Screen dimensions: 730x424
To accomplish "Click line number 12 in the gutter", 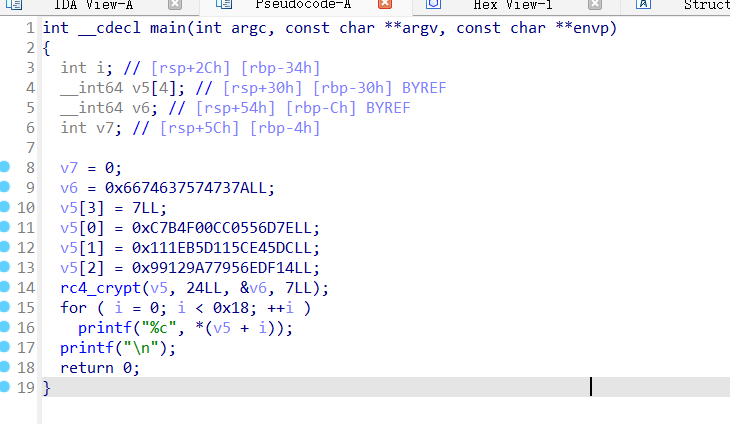I will pos(26,248).
